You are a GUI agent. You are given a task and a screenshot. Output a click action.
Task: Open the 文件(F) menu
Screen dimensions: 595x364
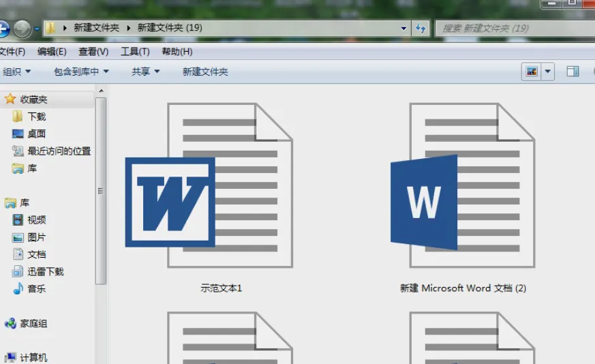12,52
